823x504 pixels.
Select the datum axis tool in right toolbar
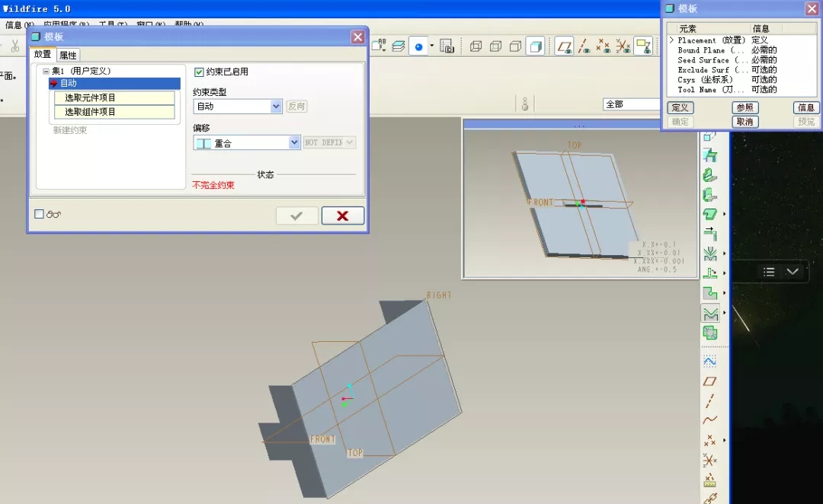(x=709, y=400)
